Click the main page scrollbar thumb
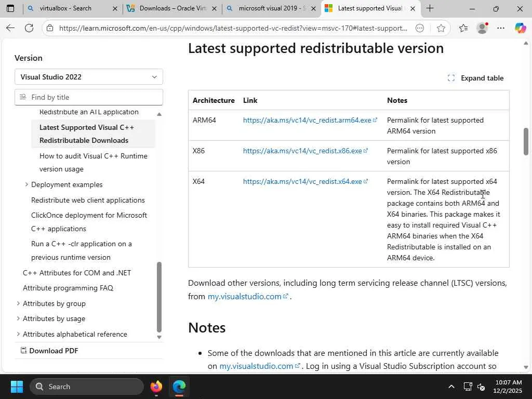This screenshot has width=532, height=399. [x=526, y=141]
